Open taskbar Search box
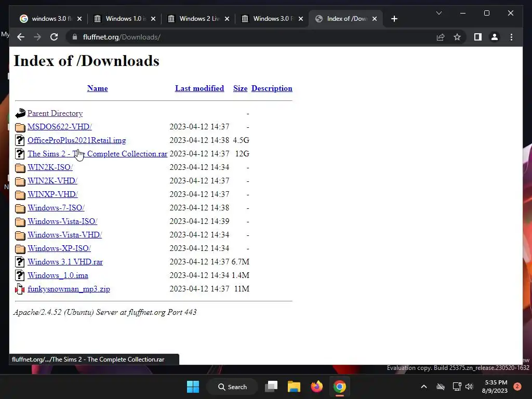This screenshot has height=399, width=532. pyautogui.click(x=232, y=387)
